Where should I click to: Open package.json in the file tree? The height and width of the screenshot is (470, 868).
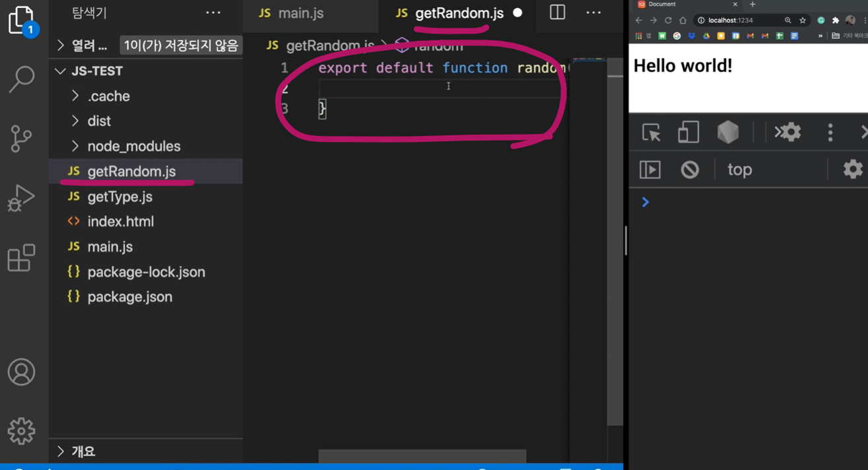(x=146, y=296)
